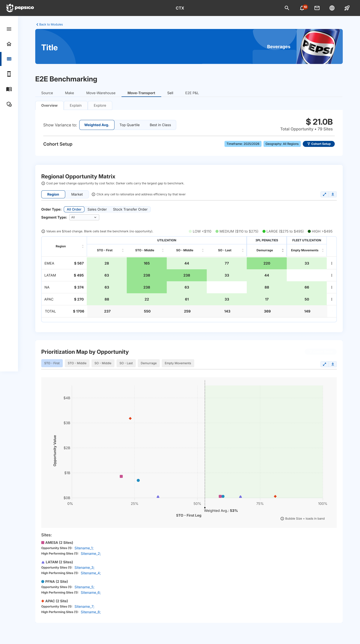Open row options for LATAM
This screenshot has height=644, width=360.
pyautogui.click(x=331, y=275)
